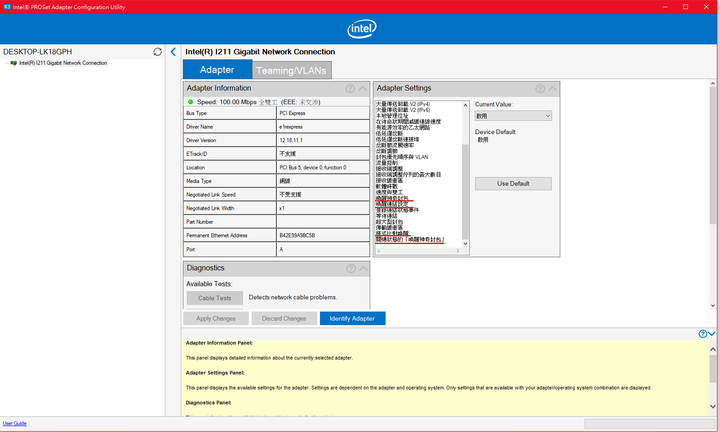Minimize the PROSet utility window
The image size is (720, 432).
[665, 7]
